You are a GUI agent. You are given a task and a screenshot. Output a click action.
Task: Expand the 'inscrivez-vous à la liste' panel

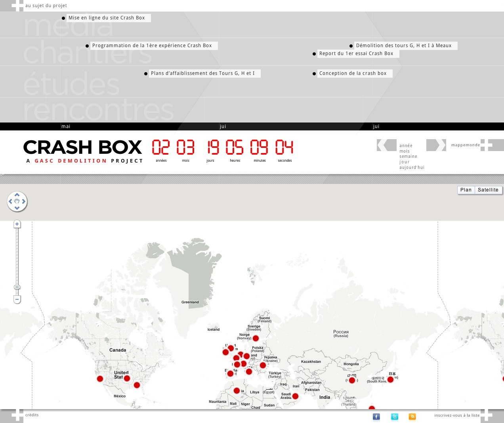point(486,415)
